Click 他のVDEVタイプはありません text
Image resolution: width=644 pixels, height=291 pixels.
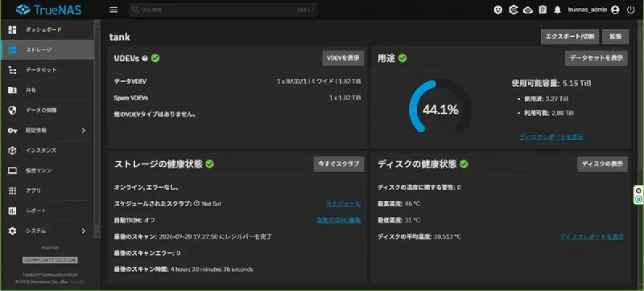[155, 115]
